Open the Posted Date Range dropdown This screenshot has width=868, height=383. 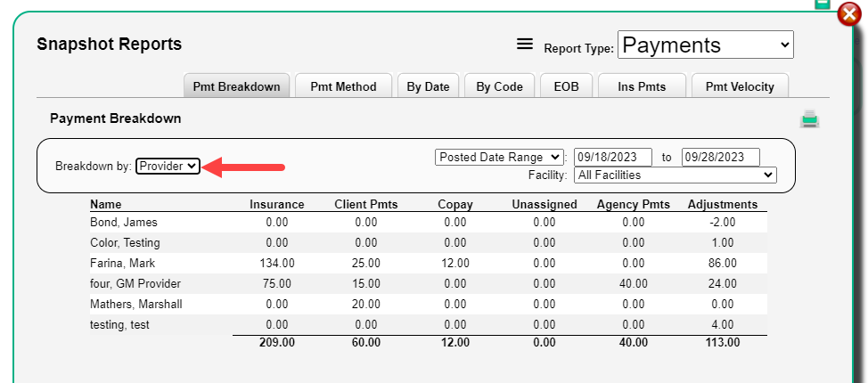tap(499, 157)
